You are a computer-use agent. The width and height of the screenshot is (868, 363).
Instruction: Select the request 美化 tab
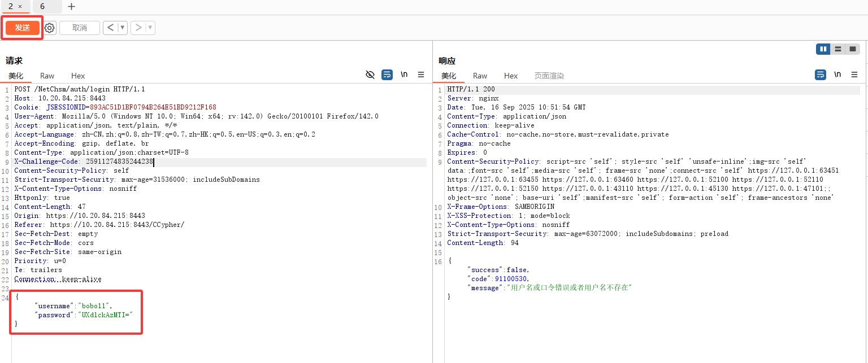point(16,76)
